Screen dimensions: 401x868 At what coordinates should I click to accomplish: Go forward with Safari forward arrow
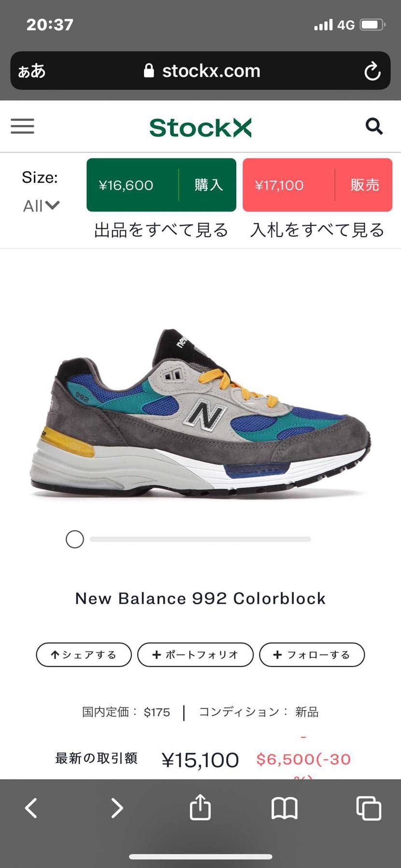[x=116, y=808]
